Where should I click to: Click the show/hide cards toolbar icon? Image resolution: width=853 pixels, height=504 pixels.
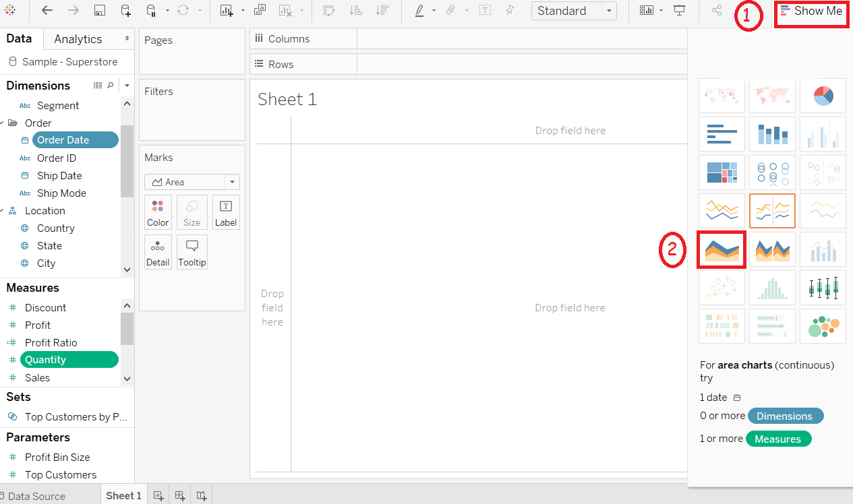pos(647,11)
